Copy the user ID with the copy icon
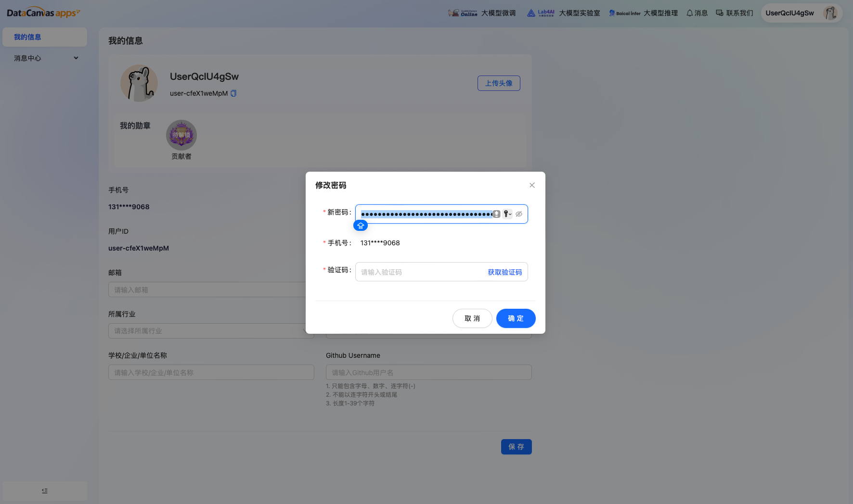 coord(233,93)
